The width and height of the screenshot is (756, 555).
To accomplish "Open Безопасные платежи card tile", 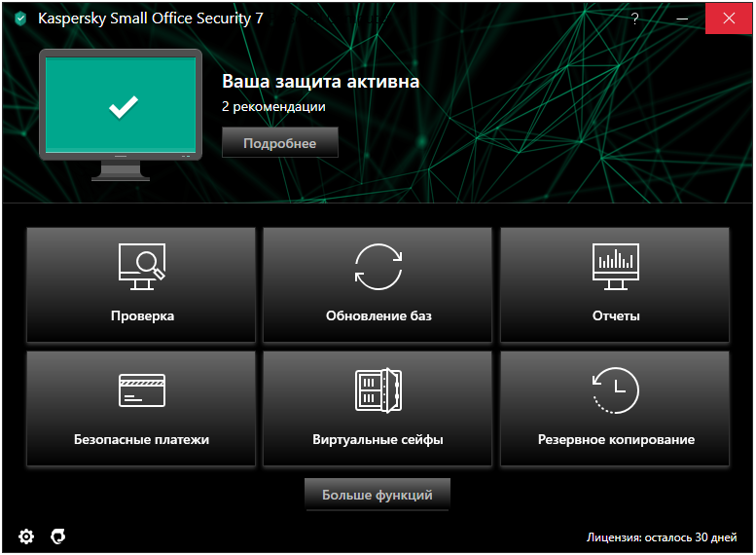I will coord(141,408).
